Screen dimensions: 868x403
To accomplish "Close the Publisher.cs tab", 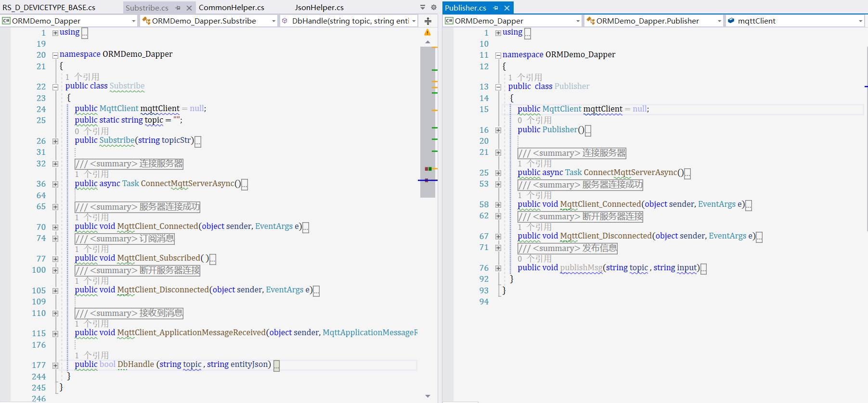I will 507,8.
